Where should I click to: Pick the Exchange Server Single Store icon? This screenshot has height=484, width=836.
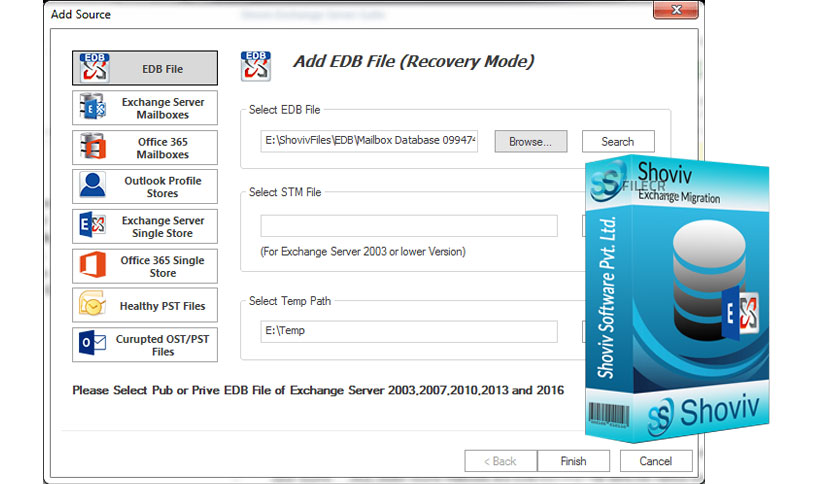click(x=92, y=225)
